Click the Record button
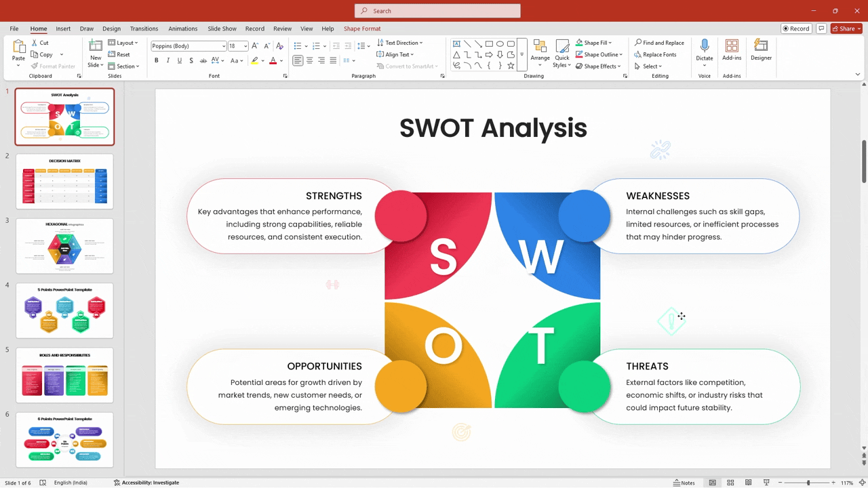Viewport: 868px width, 488px height. [796, 28]
